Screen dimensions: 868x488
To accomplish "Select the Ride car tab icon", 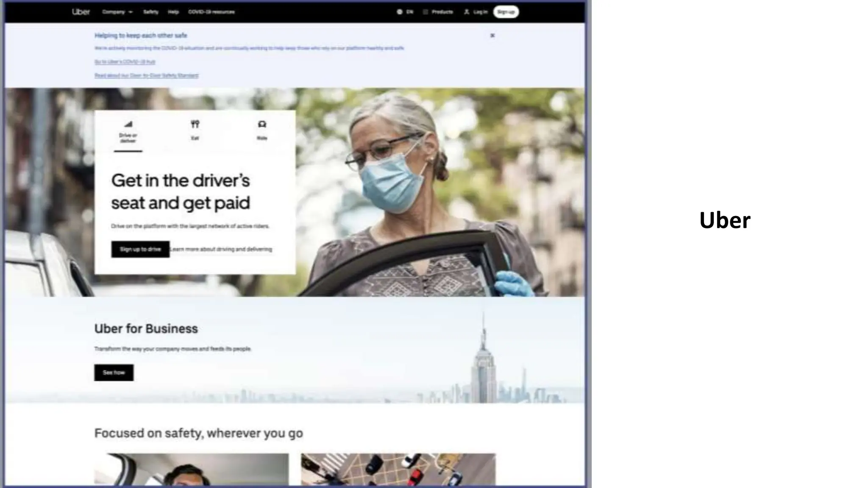I will coord(262,124).
